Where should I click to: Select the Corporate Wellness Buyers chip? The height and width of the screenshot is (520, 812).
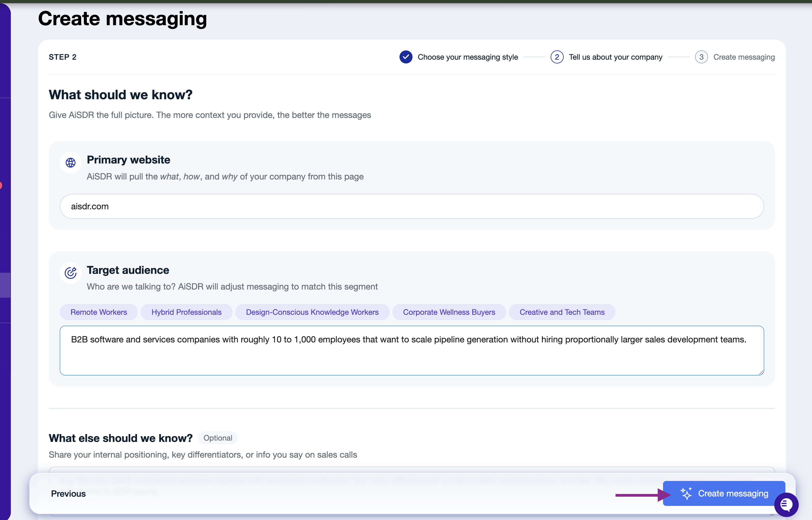click(449, 312)
